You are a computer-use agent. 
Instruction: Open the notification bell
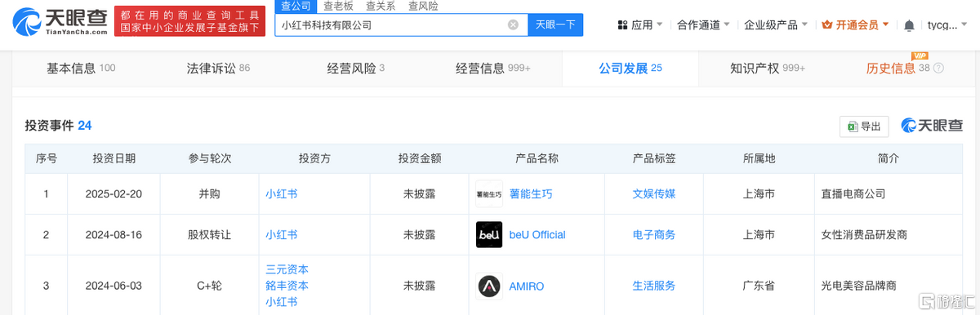(909, 25)
